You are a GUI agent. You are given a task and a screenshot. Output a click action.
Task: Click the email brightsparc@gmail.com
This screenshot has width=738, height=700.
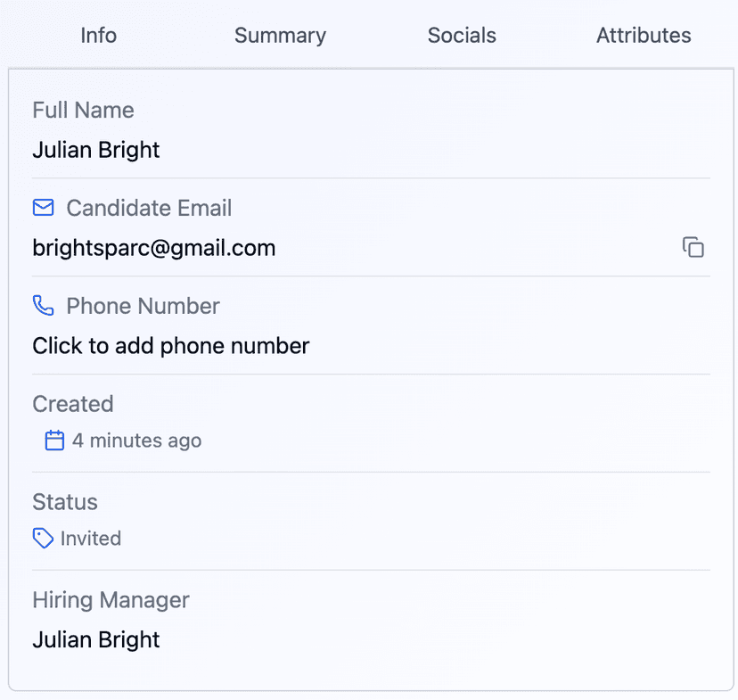[153, 248]
